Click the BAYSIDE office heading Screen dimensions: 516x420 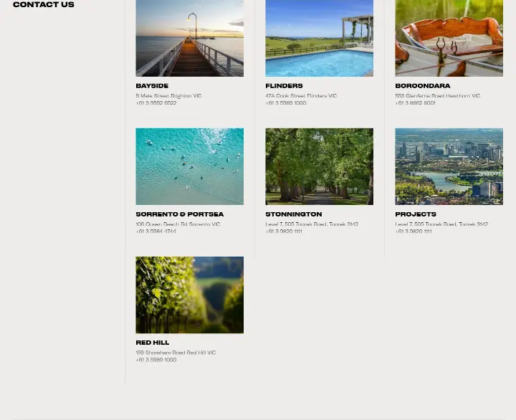coord(152,86)
